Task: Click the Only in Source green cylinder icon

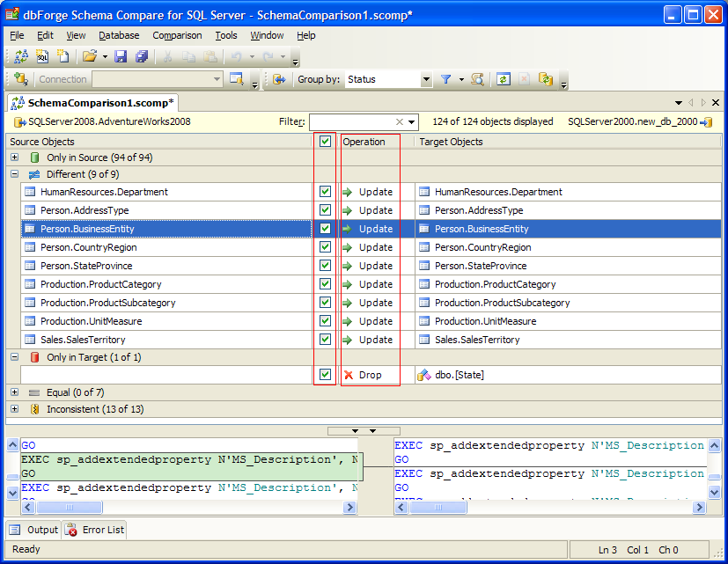Action: (34, 157)
